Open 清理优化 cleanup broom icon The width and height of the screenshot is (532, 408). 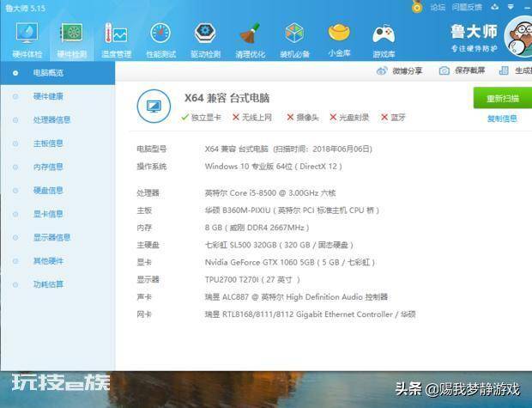[250, 40]
